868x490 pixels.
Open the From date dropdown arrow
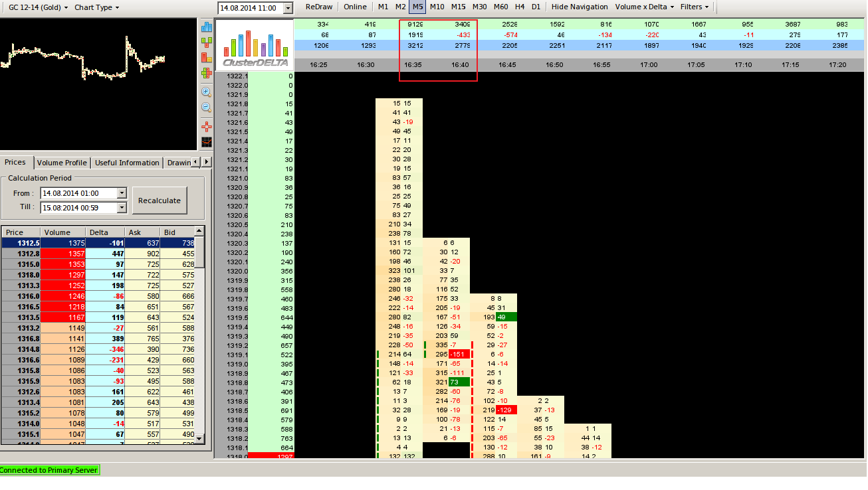pyautogui.click(x=121, y=193)
